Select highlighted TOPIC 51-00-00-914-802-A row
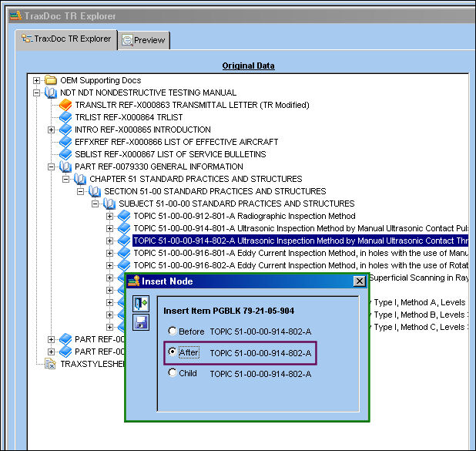Viewport: 476px width, 451px height. click(300, 241)
